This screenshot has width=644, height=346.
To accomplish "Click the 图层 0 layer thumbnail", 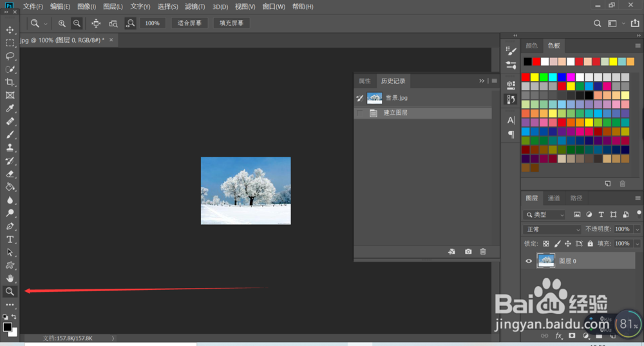I will [x=546, y=261].
